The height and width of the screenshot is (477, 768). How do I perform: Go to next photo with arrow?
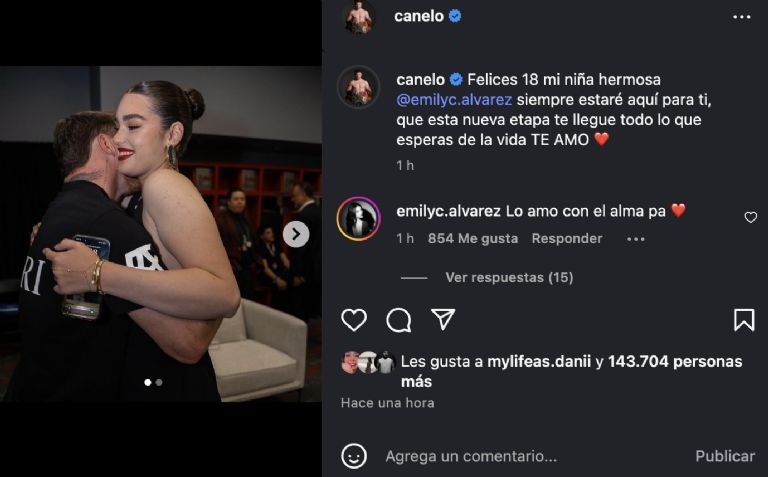pos(296,235)
